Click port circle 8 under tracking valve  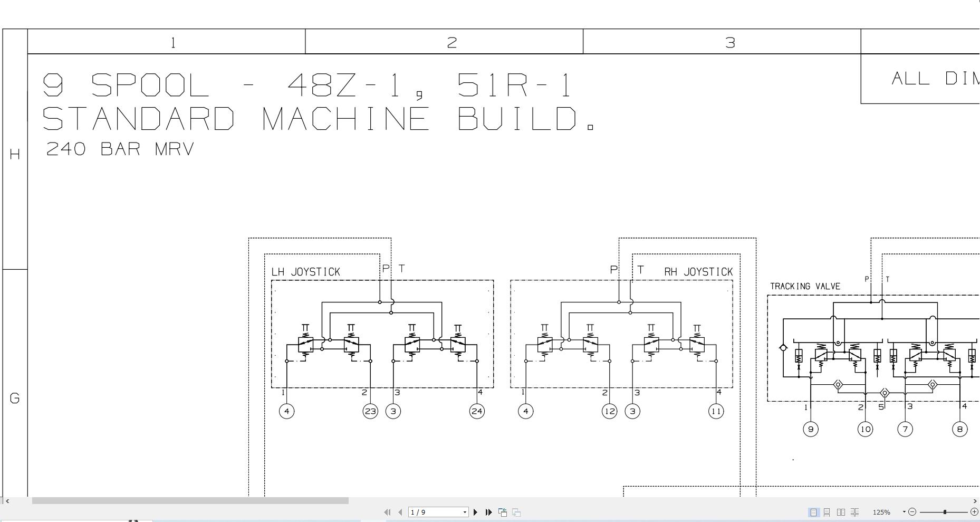click(x=960, y=429)
